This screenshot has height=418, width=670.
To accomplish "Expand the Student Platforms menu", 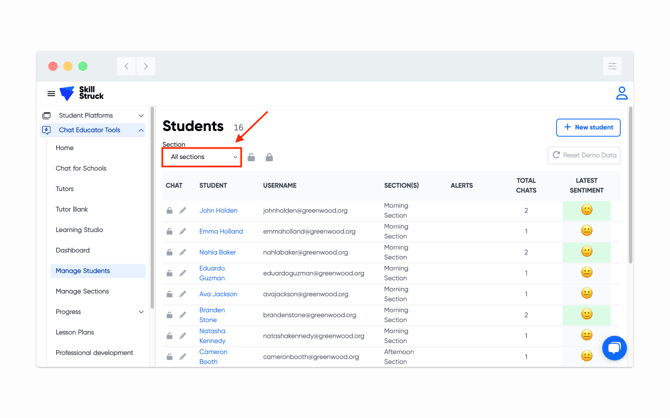I will click(x=141, y=116).
